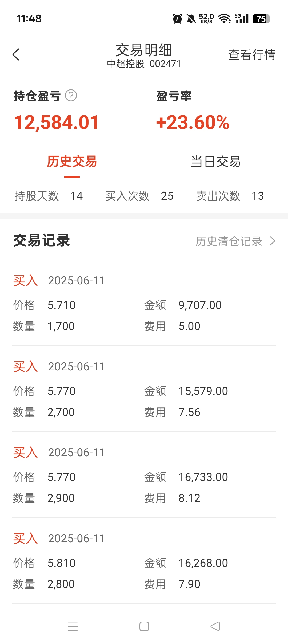288x644 pixels.
Task: Open 查看行情 link
Action: tap(252, 55)
